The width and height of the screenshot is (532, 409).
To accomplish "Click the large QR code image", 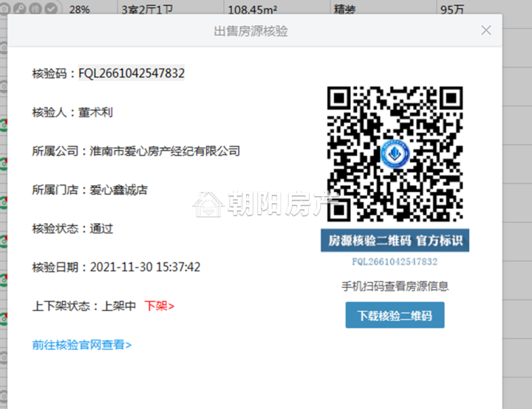I will tap(395, 154).
